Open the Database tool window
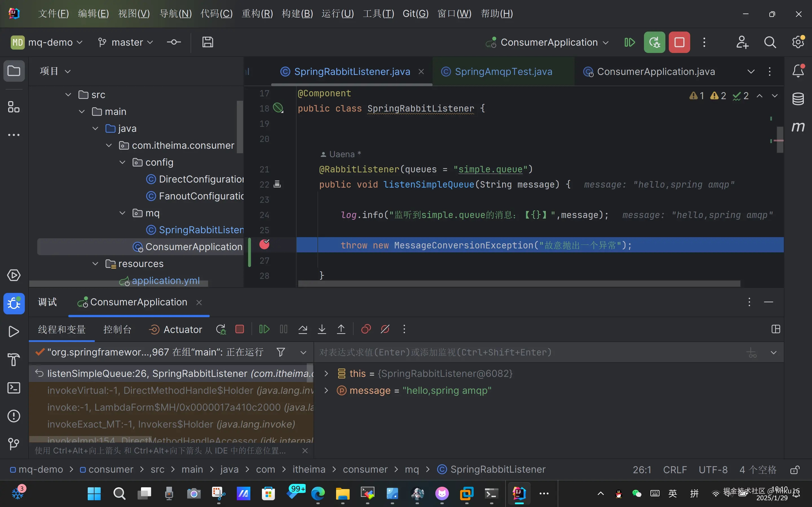Image resolution: width=812 pixels, height=507 pixels. point(798,99)
